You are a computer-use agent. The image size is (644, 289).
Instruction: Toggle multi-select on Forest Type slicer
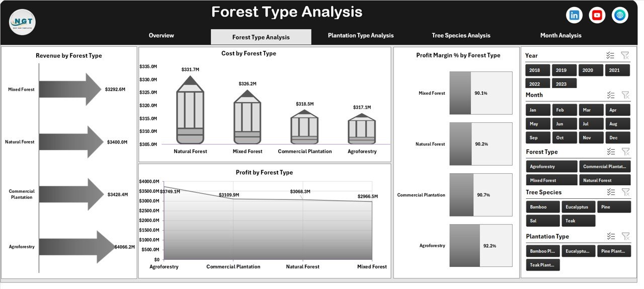[x=611, y=152]
